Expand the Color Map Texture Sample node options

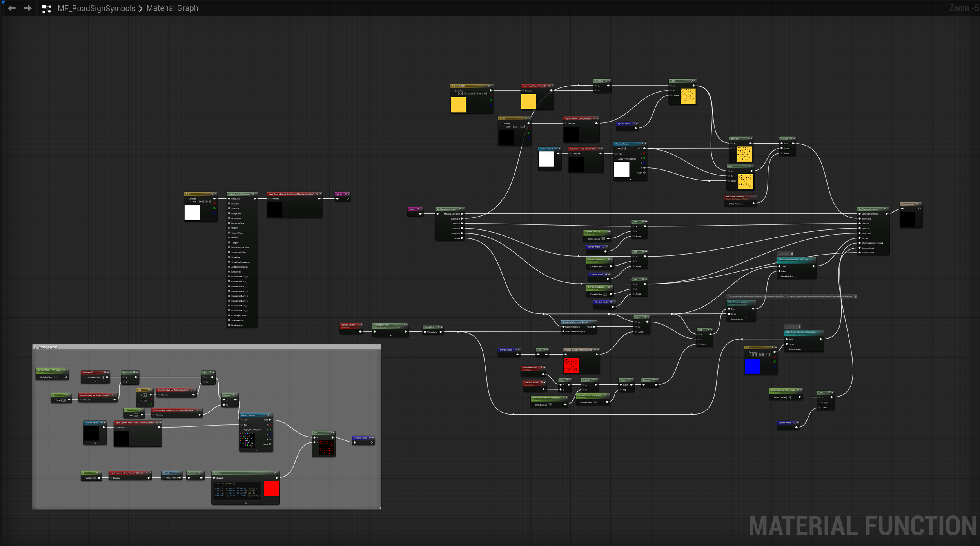pyautogui.click(x=630, y=179)
